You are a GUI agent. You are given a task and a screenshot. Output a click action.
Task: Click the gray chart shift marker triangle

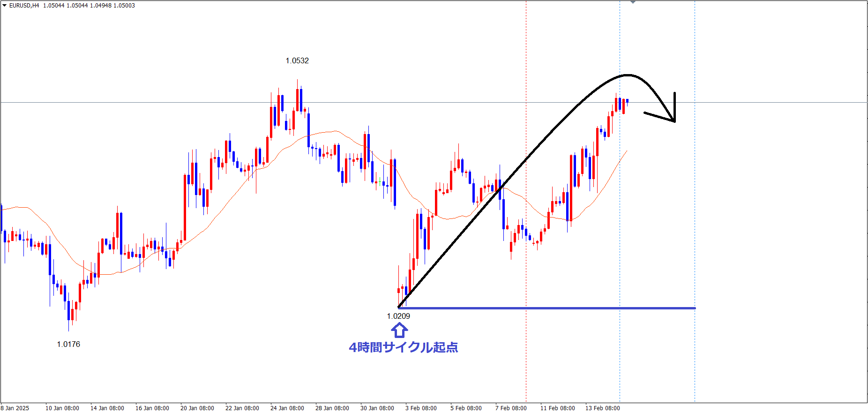(633, 2)
